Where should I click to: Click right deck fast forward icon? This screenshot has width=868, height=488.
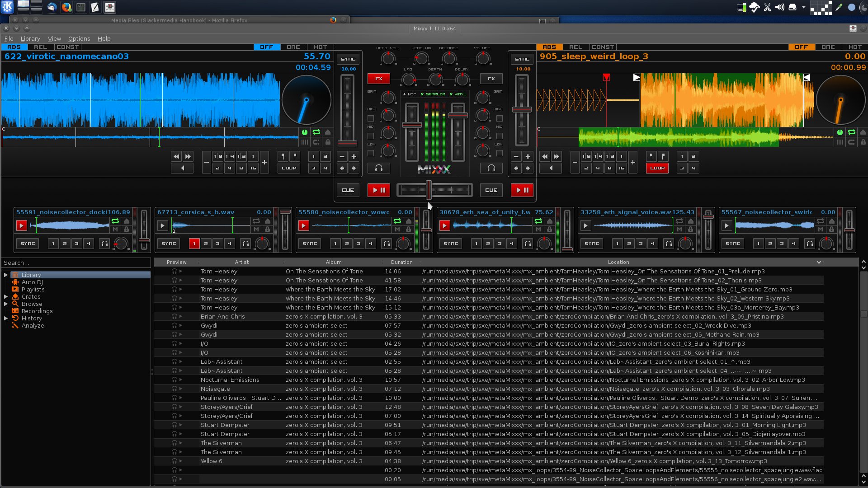(557, 156)
